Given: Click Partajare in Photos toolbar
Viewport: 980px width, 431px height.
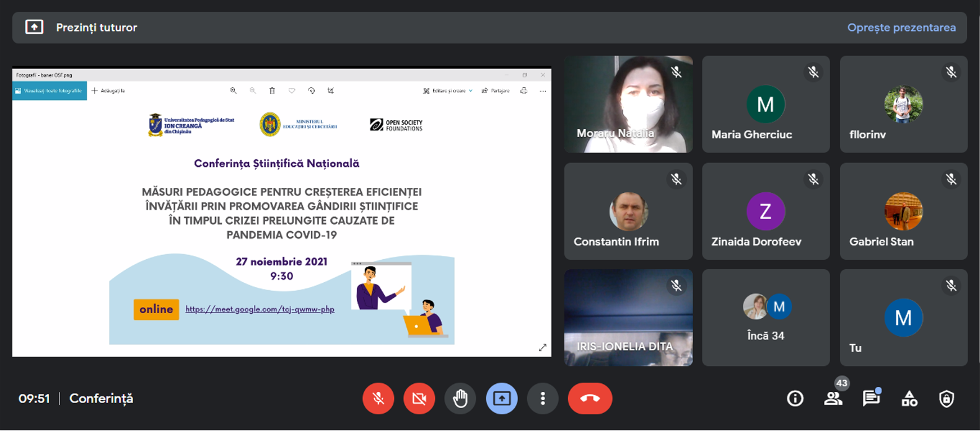Looking at the screenshot, I should pyautogui.click(x=496, y=91).
